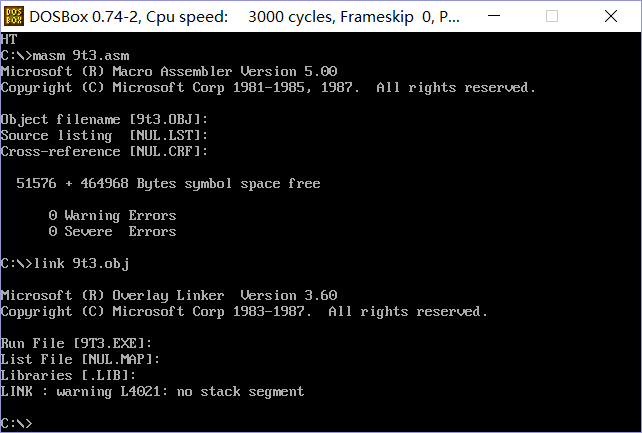Viewport: 642px width, 433px height.
Task: Click the DOSBox icon in the title bar
Action: coord(14,16)
